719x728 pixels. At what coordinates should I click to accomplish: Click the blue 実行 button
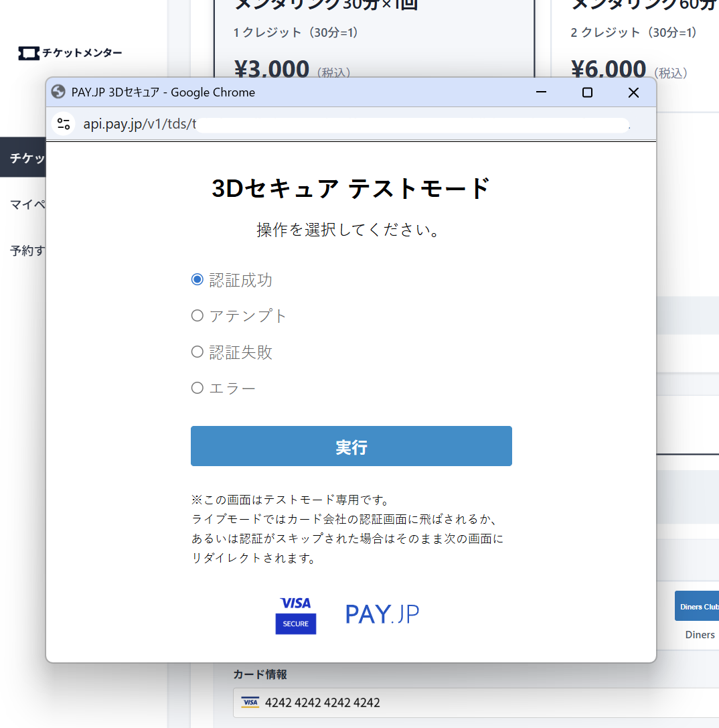pyautogui.click(x=351, y=446)
